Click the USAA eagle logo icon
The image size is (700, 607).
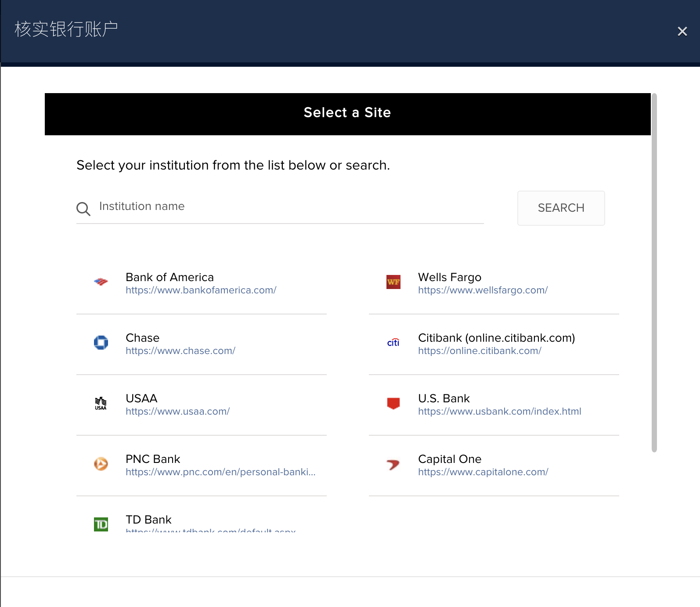[101, 403]
